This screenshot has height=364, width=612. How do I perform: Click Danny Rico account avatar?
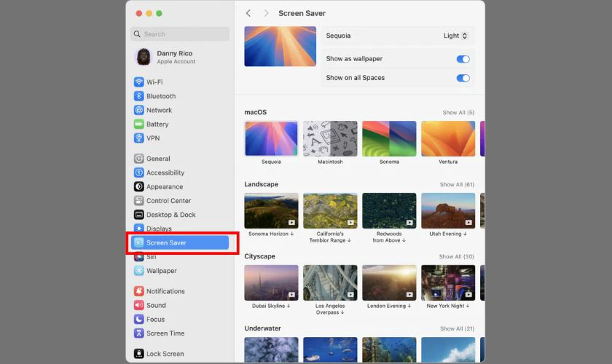pyautogui.click(x=144, y=57)
